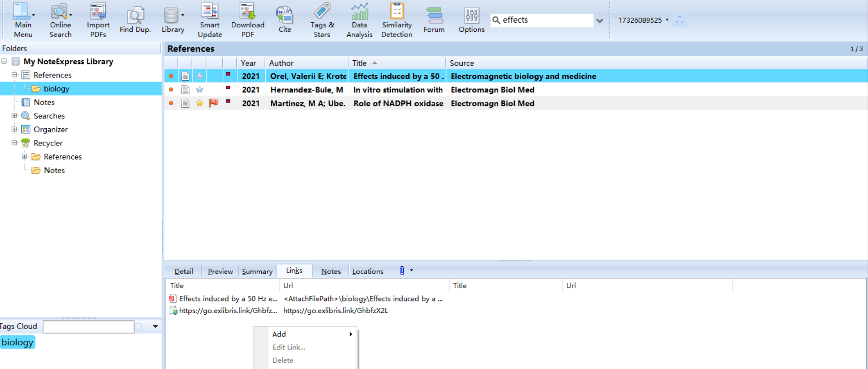Expand References folder under Recycler

pos(24,156)
